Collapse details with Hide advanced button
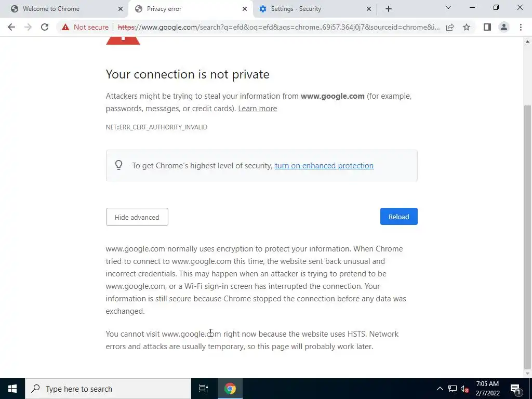The image size is (532, 399). tap(137, 217)
